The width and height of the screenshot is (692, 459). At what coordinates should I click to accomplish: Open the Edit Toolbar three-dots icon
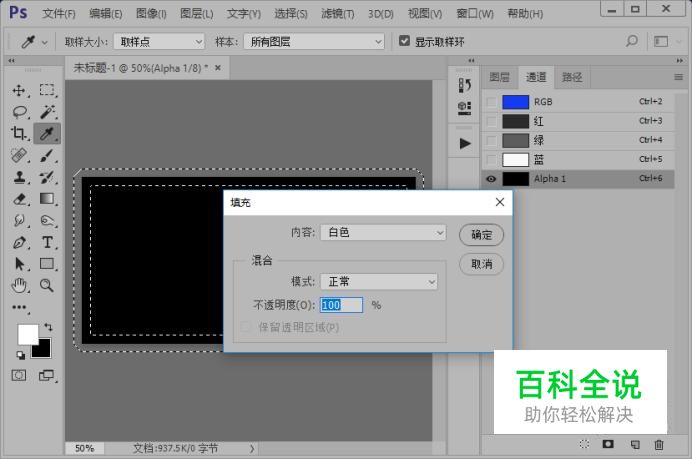(19, 307)
